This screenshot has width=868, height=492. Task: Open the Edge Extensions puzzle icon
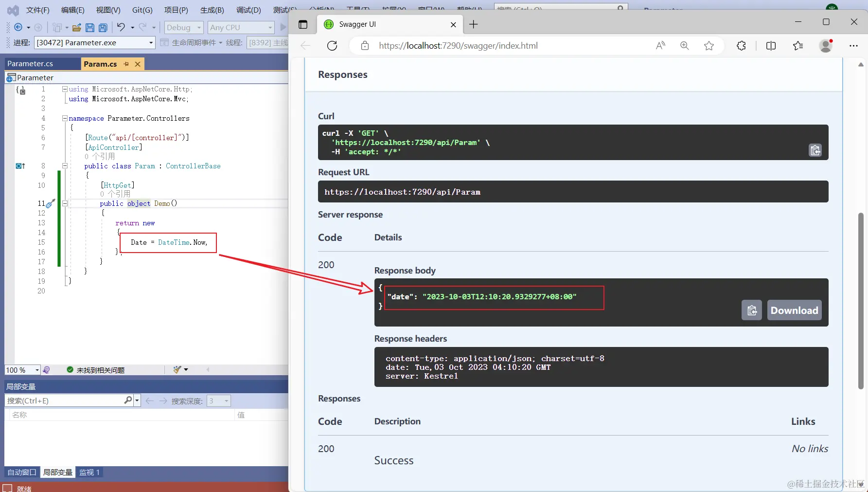[x=741, y=46]
